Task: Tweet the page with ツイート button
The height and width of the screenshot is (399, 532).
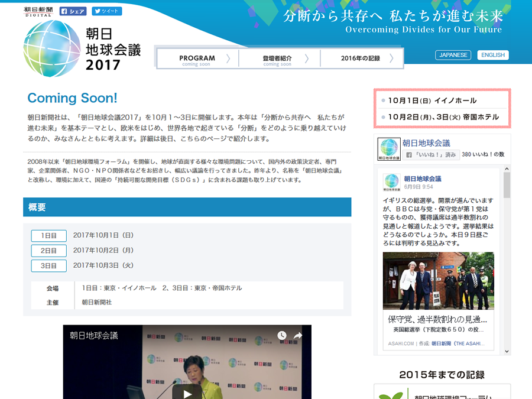Action: pos(107,11)
